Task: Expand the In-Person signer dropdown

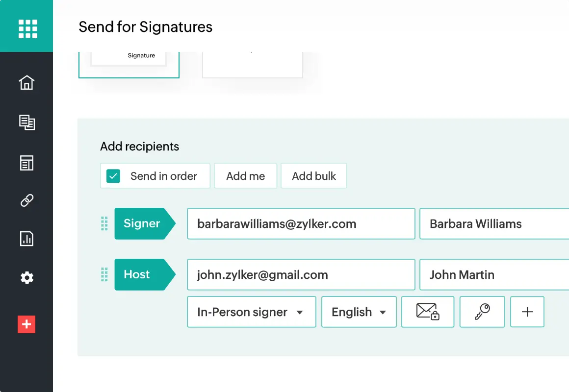Action: (x=251, y=312)
